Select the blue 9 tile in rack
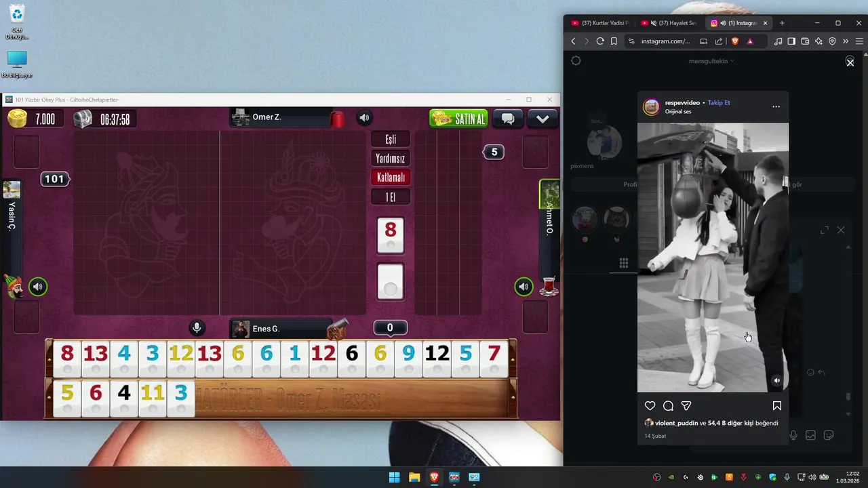 (408, 359)
